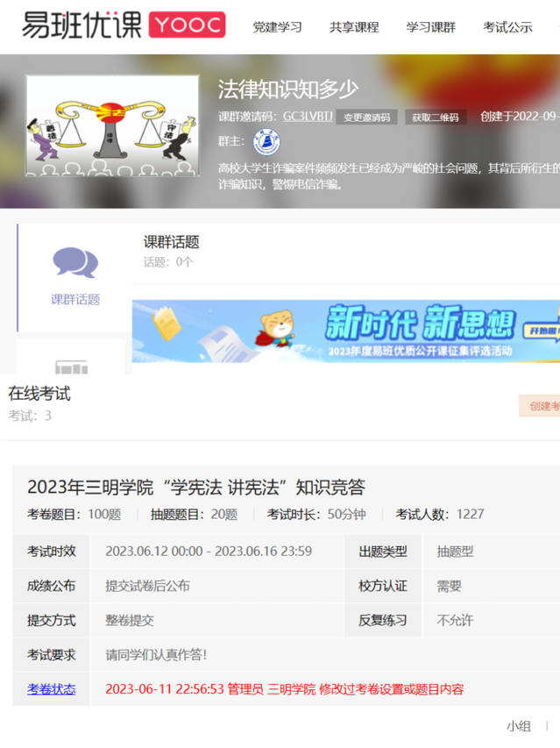Open the 法律知识知多少 course cover image
The width and height of the screenshot is (560, 748).
coord(112,125)
